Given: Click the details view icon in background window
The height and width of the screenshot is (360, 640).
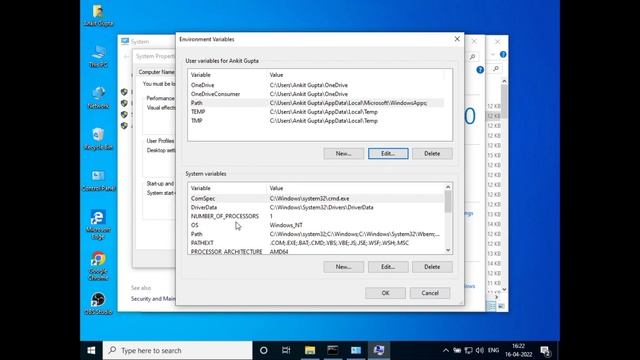Looking at the screenshot, I should tap(491, 306).
